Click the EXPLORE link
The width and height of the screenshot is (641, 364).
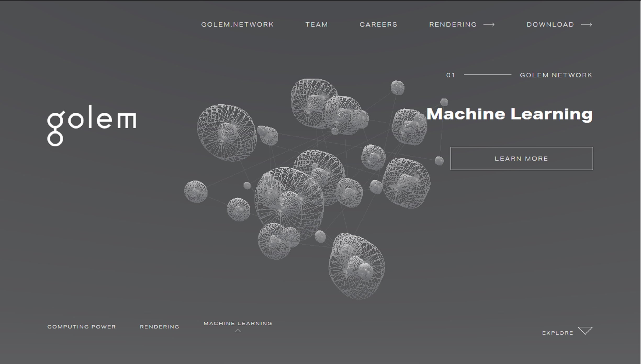click(558, 333)
